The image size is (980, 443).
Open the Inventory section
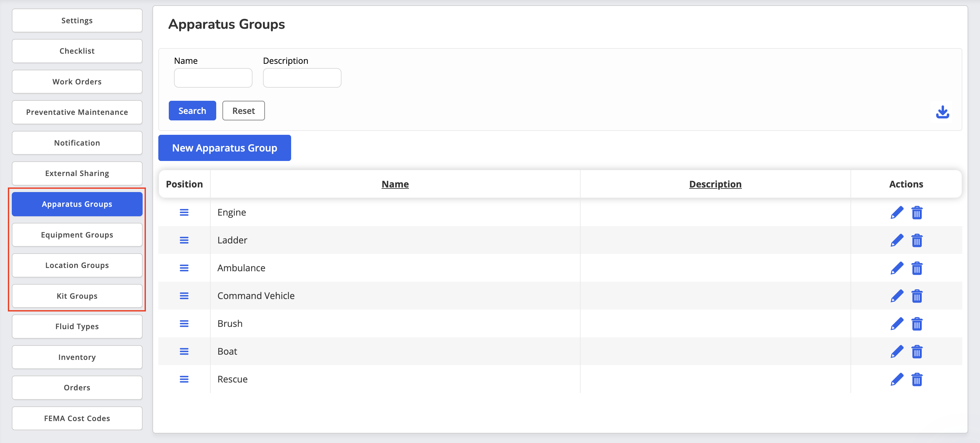pyautogui.click(x=77, y=357)
